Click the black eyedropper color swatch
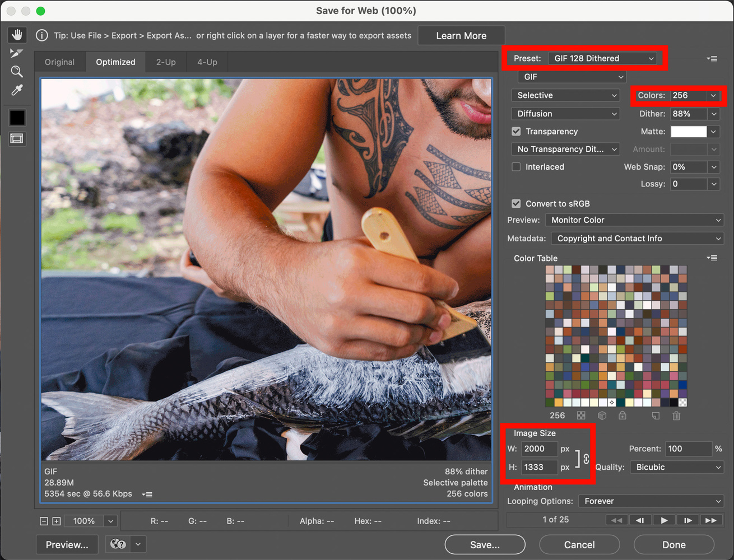This screenshot has height=560, width=734. 17,118
